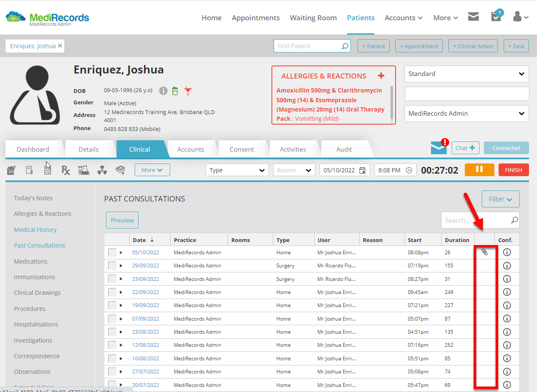This screenshot has width=537, height=392.
Task: Click the observations chart clipboard icon
Action: click(48, 170)
